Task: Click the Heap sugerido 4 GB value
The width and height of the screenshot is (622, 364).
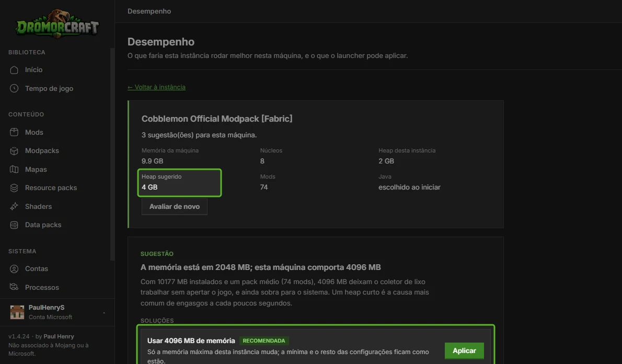Action: pos(149,187)
